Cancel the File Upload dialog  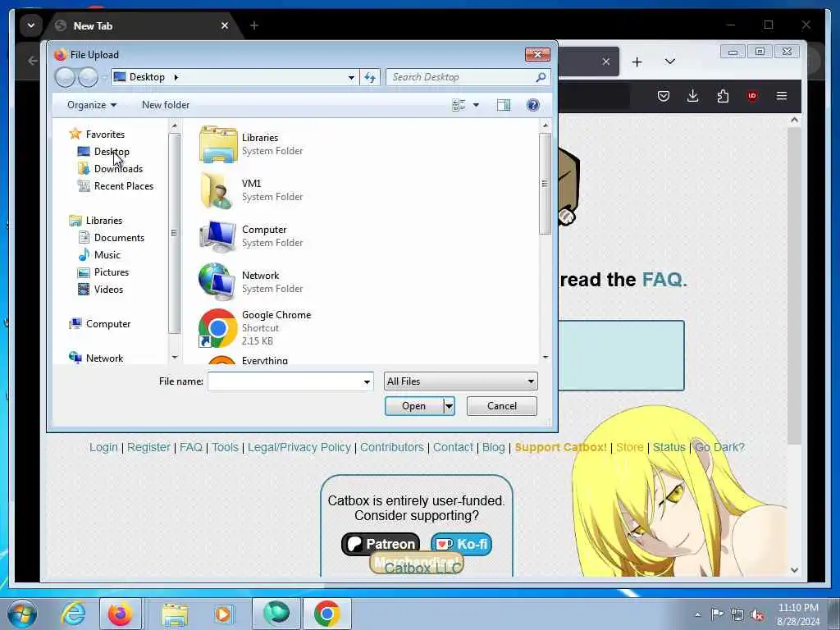(502, 406)
